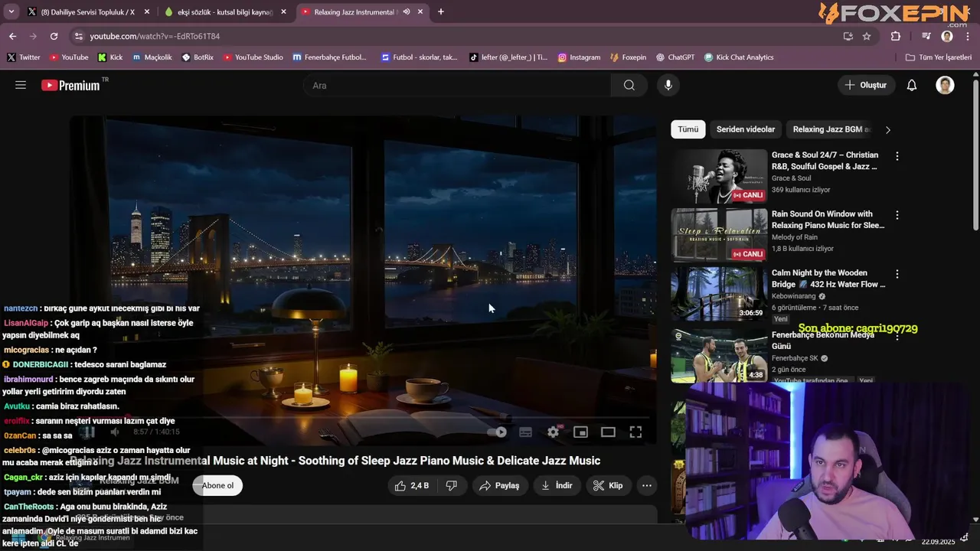This screenshot has width=980, height=551.
Task: Click the search magnifier button
Action: 629,85
